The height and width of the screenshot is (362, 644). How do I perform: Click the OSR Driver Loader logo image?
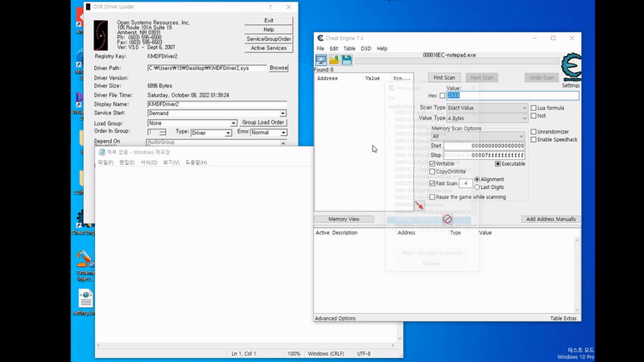pyautogui.click(x=101, y=35)
